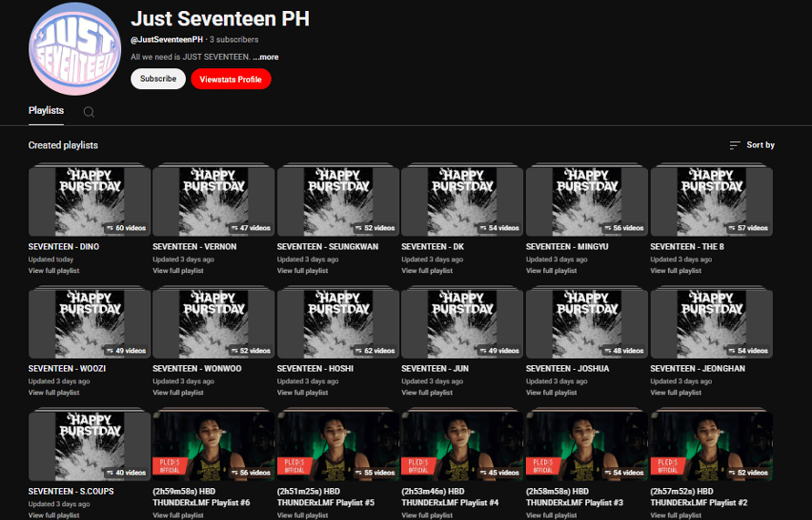Open the Viewstats Profile button
Image resolution: width=812 pixels, height=520 pixels.
[x=231, y=79]
